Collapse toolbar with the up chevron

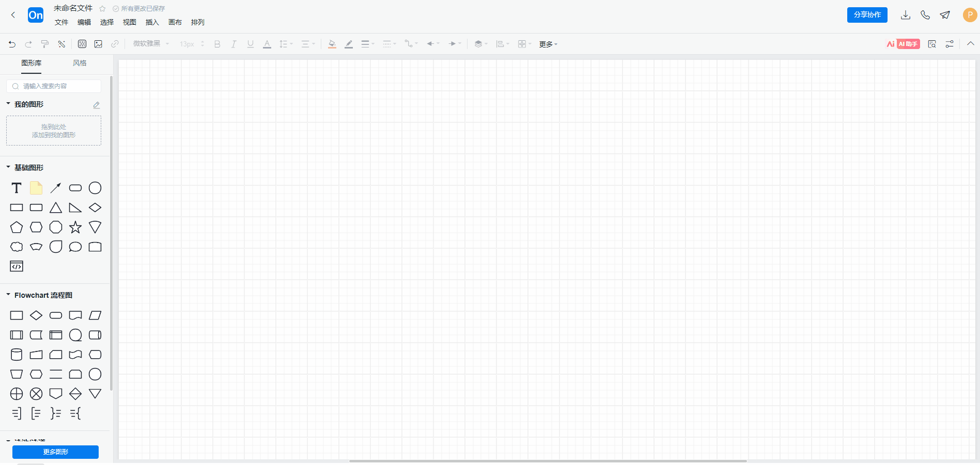point(971,44)
